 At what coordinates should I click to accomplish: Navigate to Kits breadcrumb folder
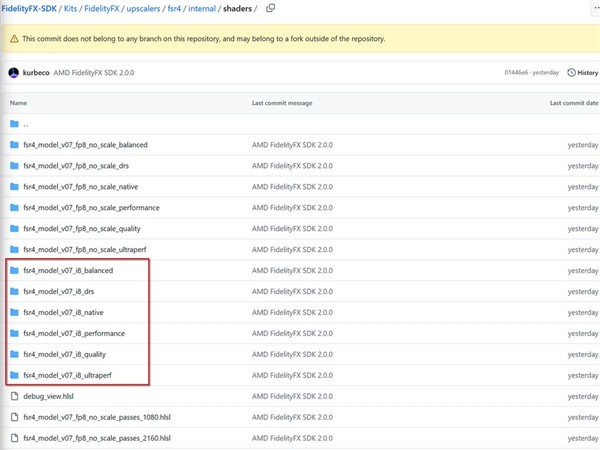coord(70,8)
